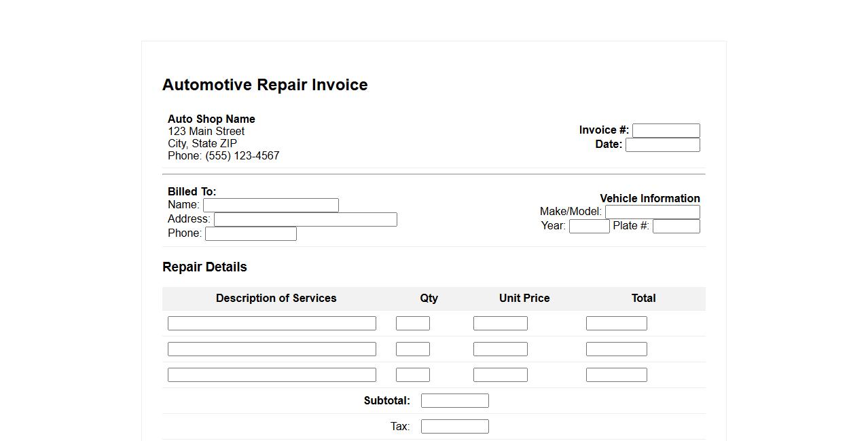
Task: Select the first row Unit Price field
Action: click(500, 323)
